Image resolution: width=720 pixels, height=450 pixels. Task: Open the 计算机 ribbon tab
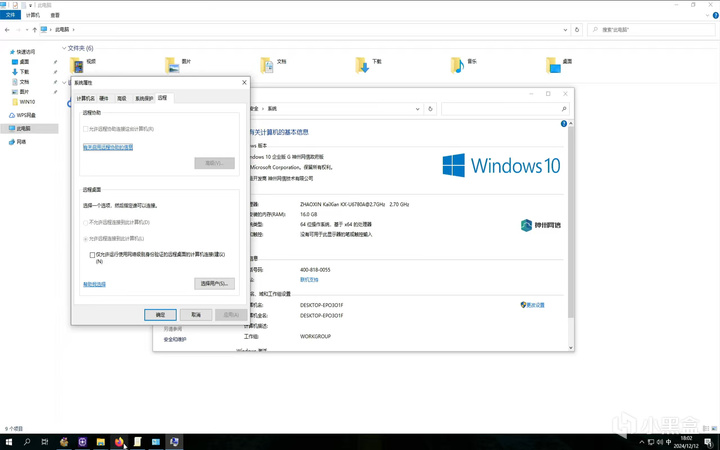(33, 15)
